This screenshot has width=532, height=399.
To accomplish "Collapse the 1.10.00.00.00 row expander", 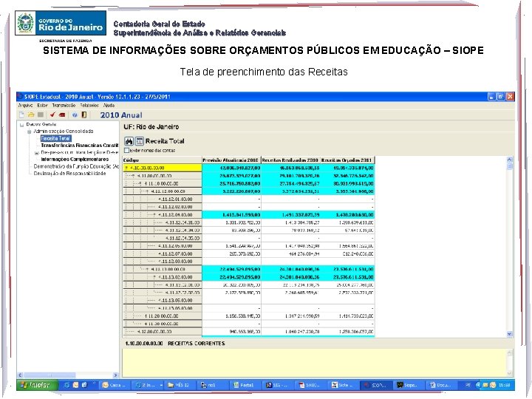I will click(127, 168).
